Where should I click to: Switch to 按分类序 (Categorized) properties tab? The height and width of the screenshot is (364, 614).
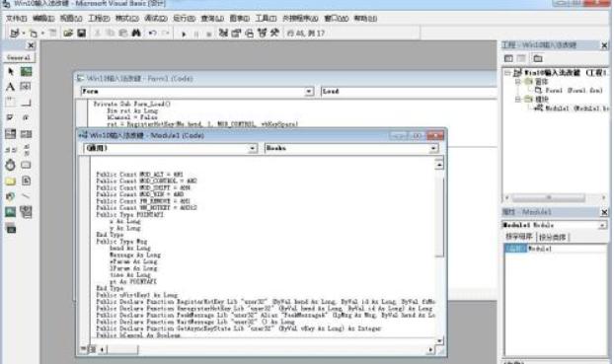click(x=553, y=237)
